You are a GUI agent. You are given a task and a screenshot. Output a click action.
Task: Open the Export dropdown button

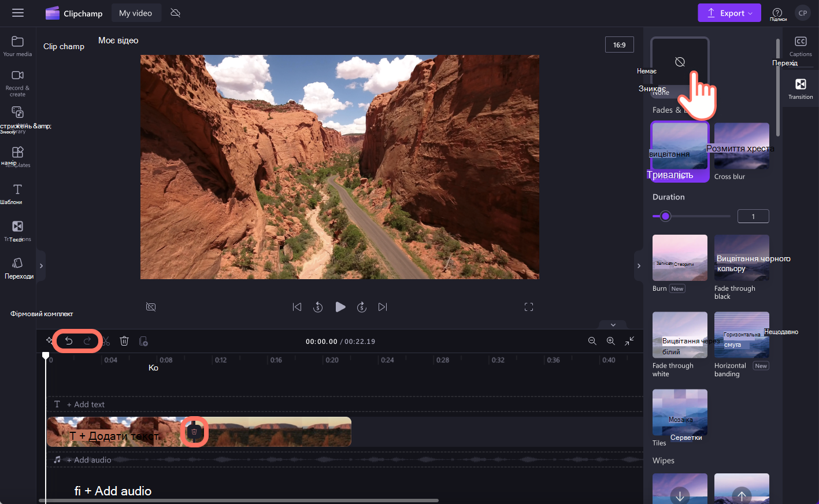click(x=729, y=13)
